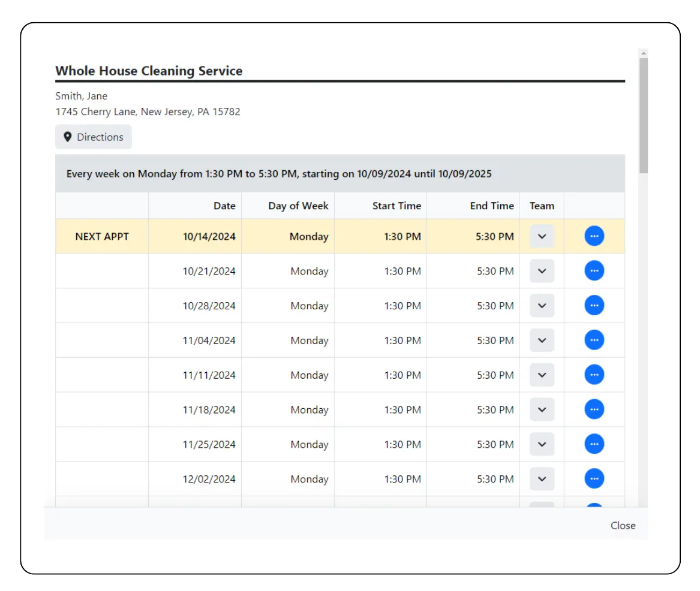Expand the Team dropdown for 12/02/2024
This screenshot has width=700, height=591.
coord(541,478)
